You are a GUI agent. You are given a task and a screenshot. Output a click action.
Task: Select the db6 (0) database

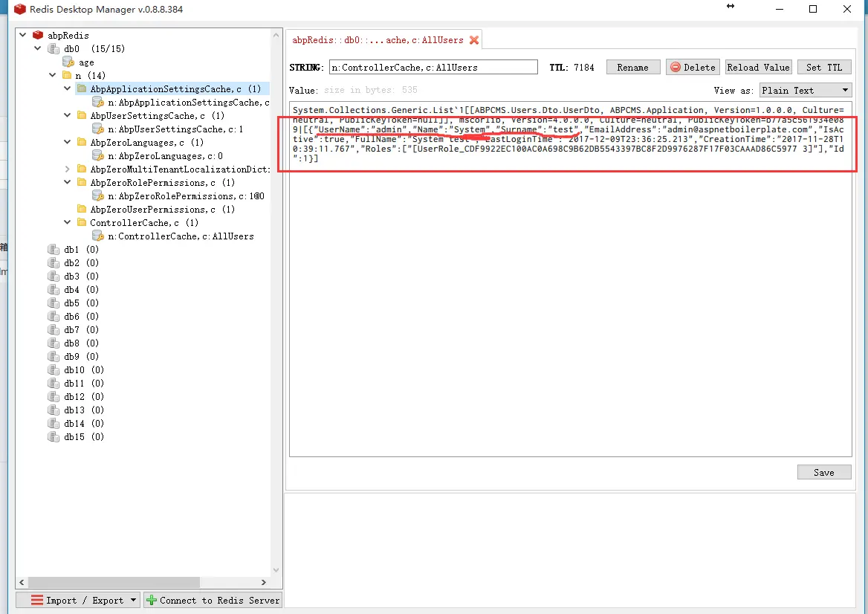point(82,316)
